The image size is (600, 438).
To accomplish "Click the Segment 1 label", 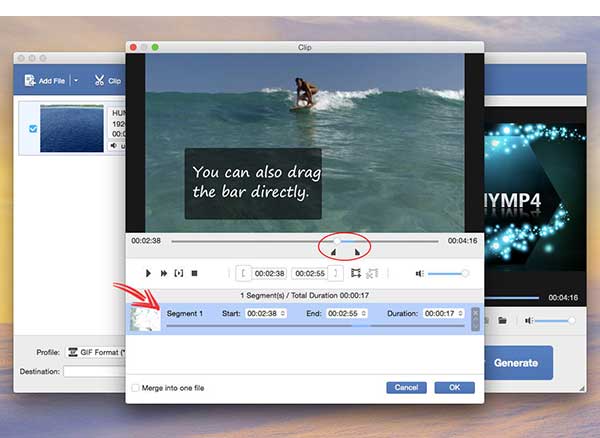I will 185,313.
